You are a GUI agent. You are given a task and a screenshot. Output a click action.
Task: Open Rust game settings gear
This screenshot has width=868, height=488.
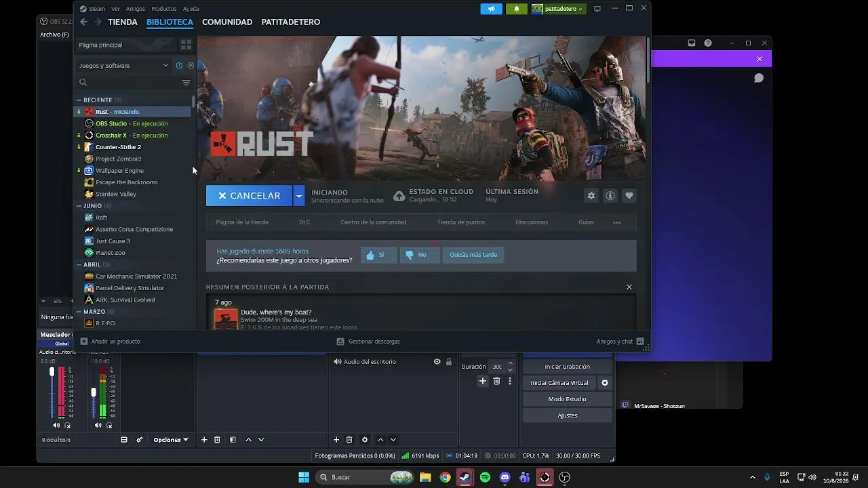click(x=591, y=196)
